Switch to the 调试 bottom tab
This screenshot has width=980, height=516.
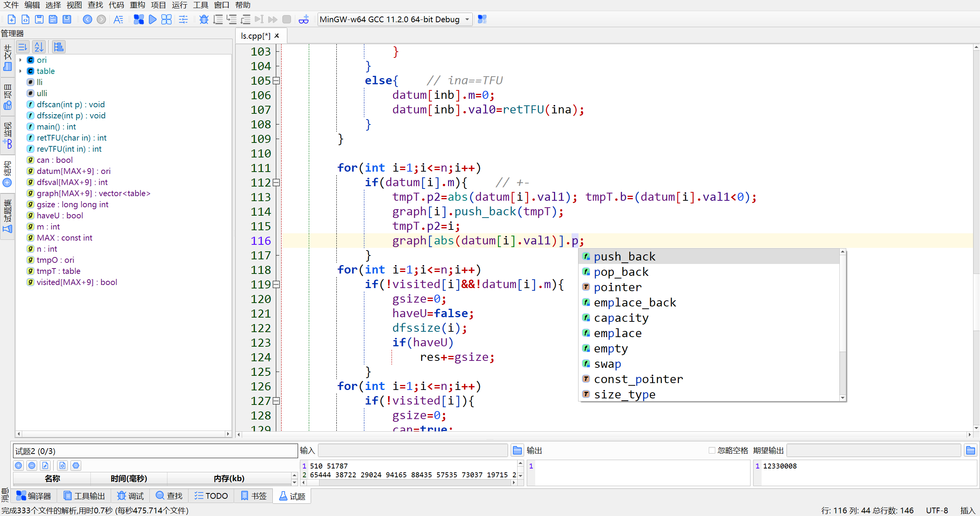130,496
